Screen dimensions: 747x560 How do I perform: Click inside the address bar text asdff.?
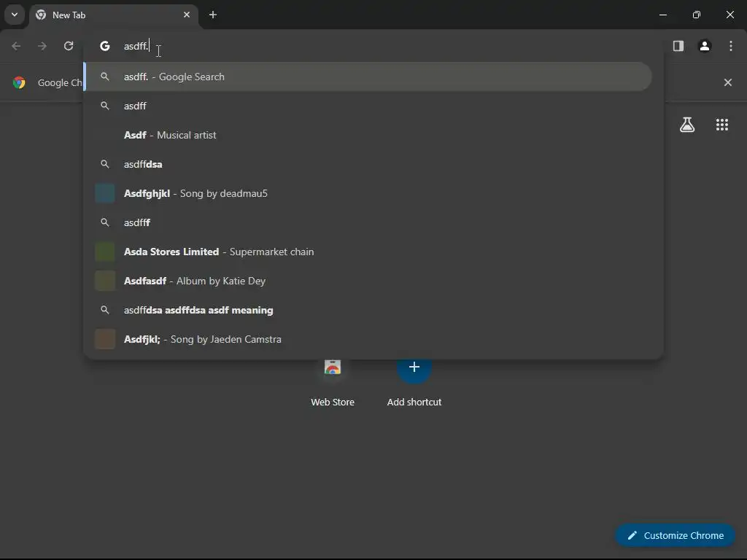click(136, 46)
